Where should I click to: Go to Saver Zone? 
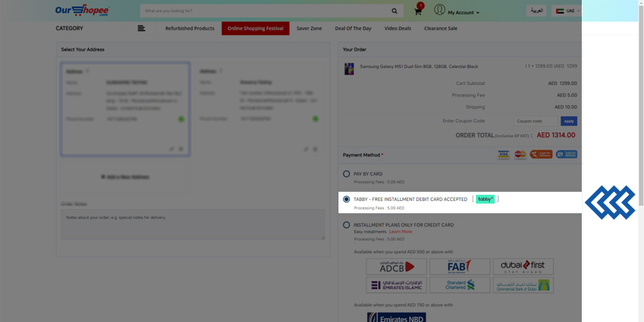pyautogui.click(x=309, y=29)
